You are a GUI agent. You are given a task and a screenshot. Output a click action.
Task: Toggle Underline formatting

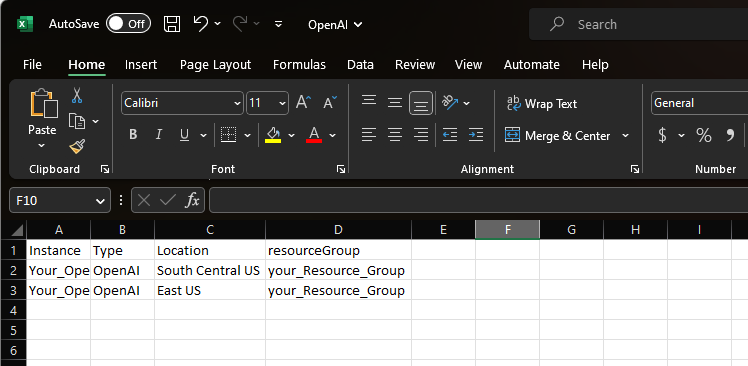point(184,135)
